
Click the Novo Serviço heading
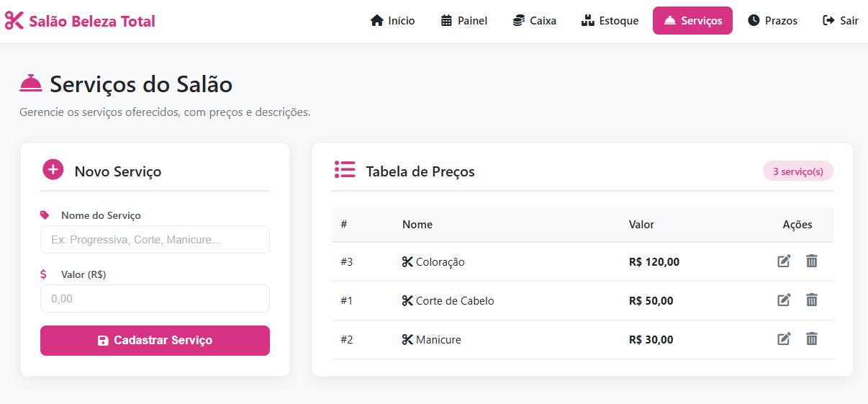coord(118,171)
